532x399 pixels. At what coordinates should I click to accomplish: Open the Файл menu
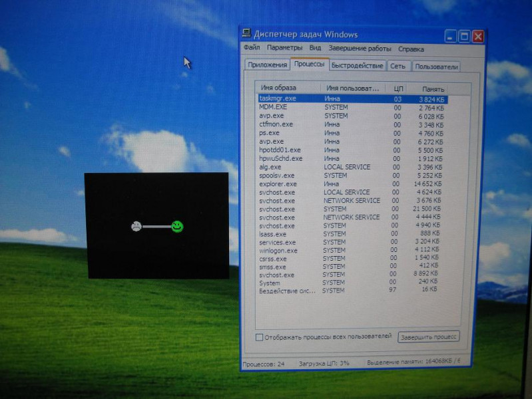click(x=252, y=47)
